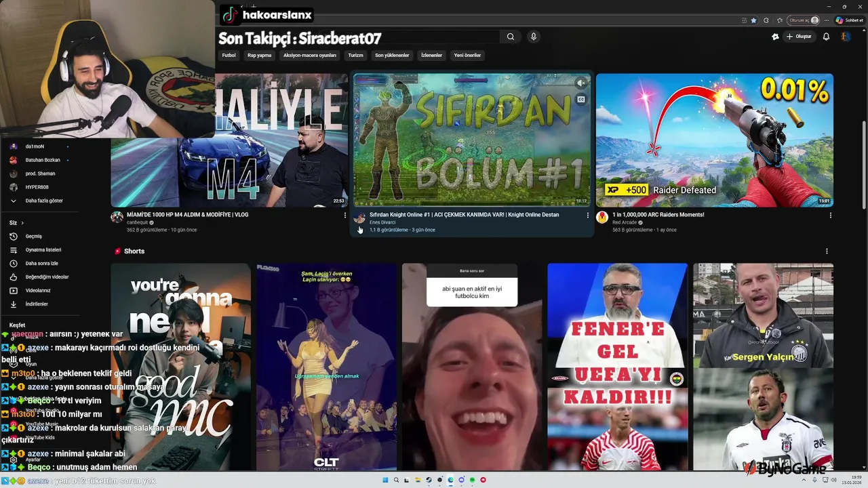Screen dimensions: 868x488
Task: Open İndirilenler in the sidebar
Action: (37, 304)
